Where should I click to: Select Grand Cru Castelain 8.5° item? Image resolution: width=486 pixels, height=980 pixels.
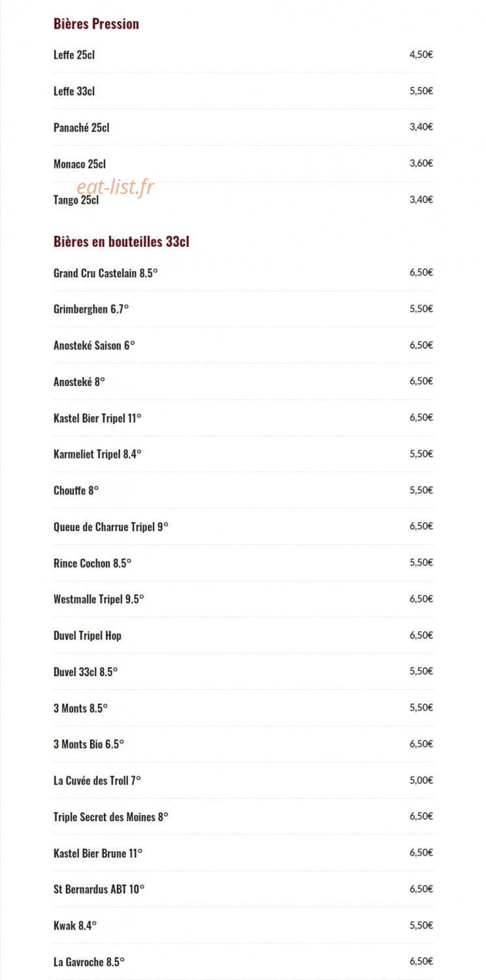(x=105, y=273)
